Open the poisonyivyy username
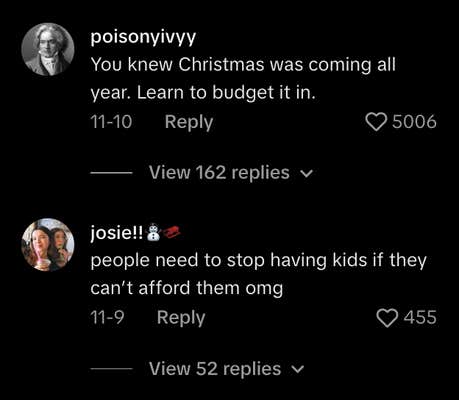Screen dimensions: 459x400 click(143, 38)
